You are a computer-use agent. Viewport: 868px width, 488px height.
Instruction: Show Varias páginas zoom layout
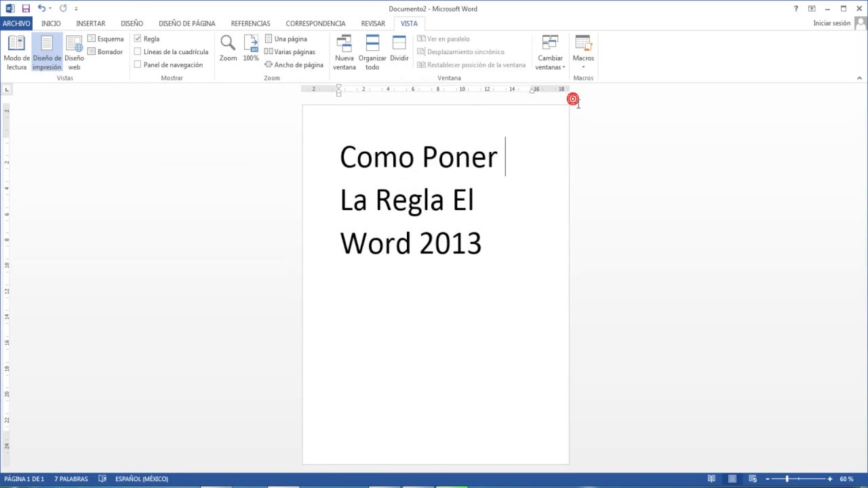pos(290,52)
